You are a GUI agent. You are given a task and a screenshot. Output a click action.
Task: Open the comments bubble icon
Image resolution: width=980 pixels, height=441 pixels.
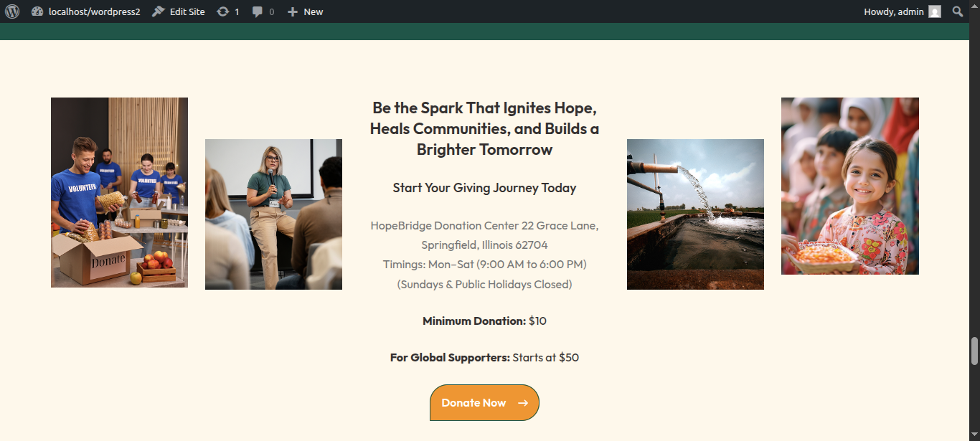pos(258,11)
